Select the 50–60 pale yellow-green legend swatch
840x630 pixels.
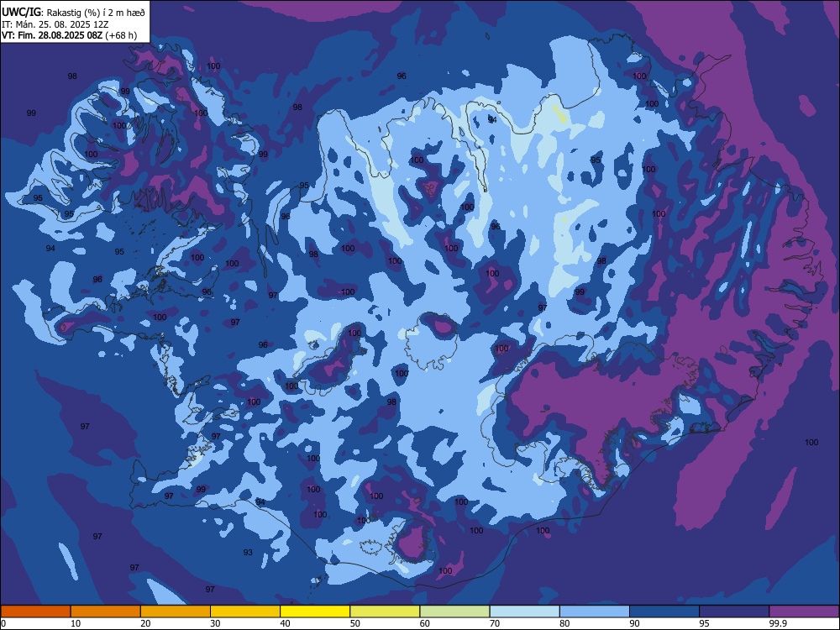385,612
